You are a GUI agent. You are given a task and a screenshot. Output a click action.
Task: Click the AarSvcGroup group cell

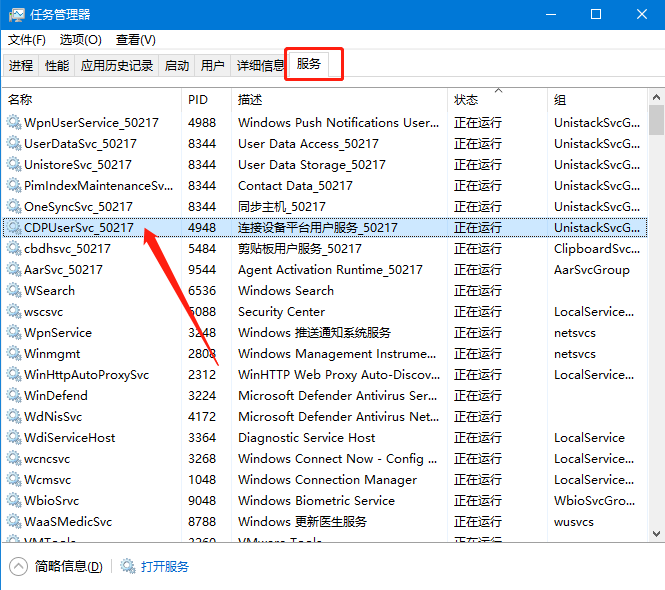click(592, 270)
